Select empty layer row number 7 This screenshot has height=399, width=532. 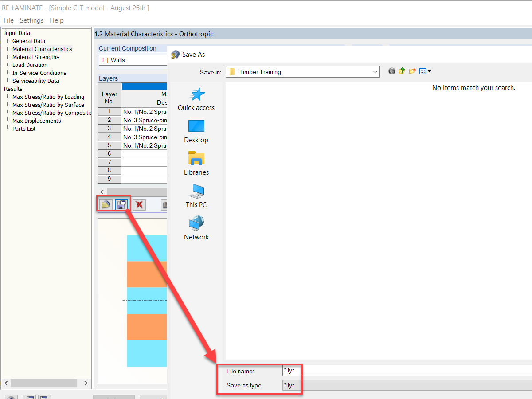pyautogui.click(x=110, y=162)
